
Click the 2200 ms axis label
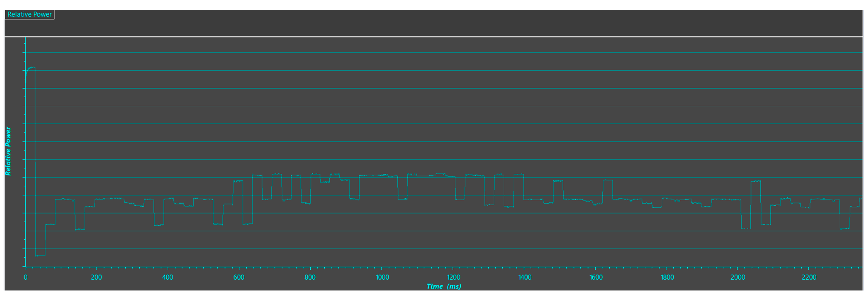809,278
